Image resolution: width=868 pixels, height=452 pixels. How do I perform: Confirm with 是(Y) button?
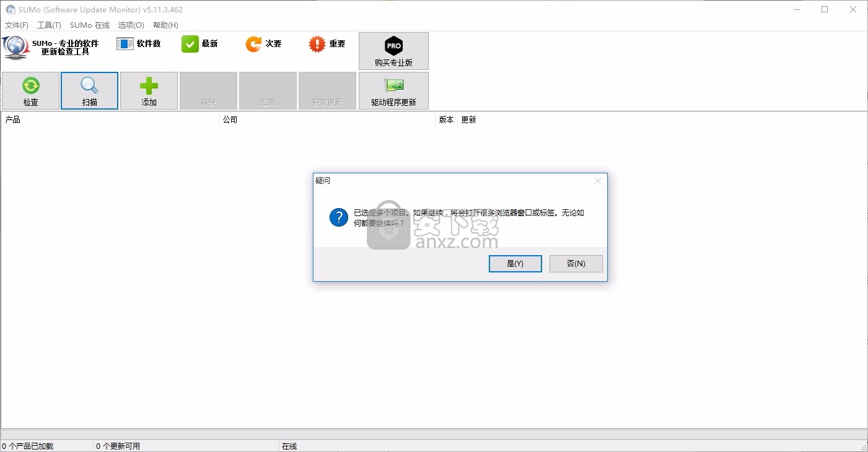tap(515, 264)
